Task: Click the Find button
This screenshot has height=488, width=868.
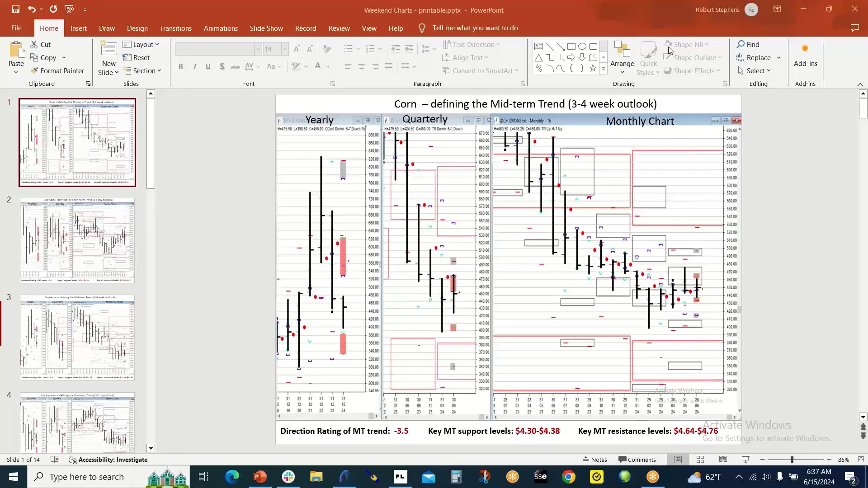Action: (748, 44)
